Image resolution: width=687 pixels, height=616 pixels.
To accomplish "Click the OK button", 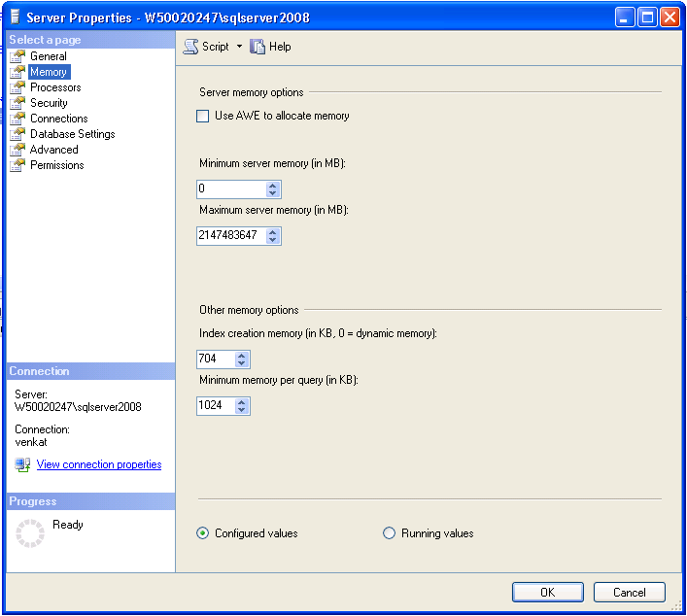I will 548,593.
